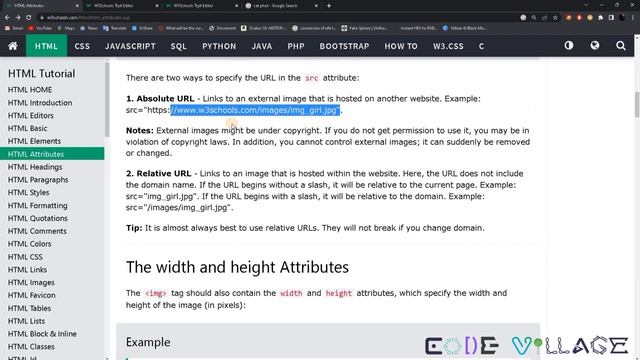Open HTML Introduction in the sidebar

52,102
